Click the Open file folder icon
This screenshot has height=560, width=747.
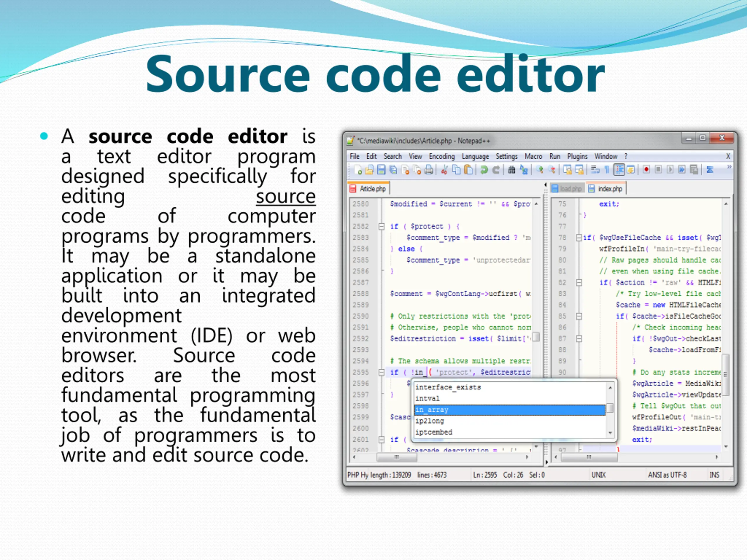point(369,169)
